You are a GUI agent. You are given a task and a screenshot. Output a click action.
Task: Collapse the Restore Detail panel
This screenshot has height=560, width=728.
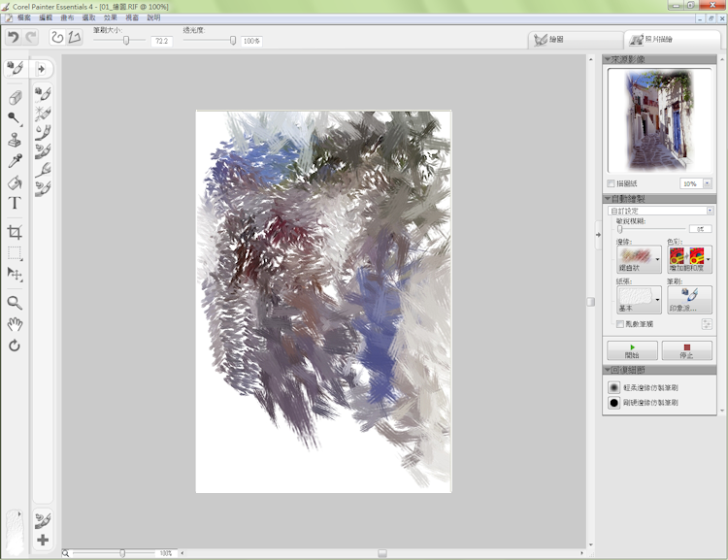click(x=608, y=370)
